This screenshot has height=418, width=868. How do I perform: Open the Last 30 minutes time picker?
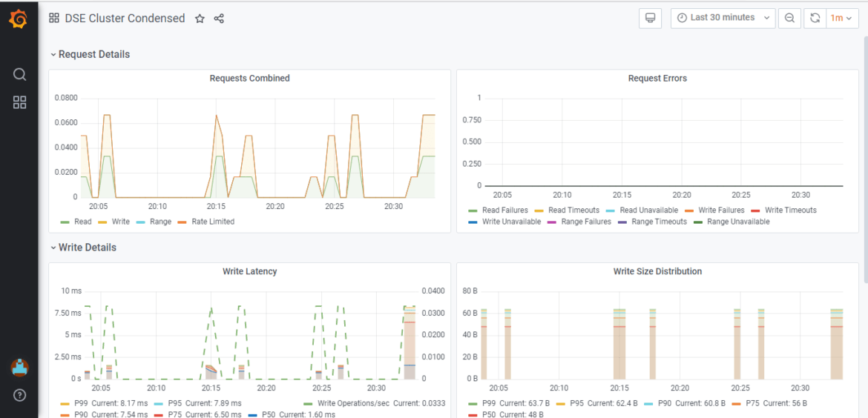[x=722, y=19]
